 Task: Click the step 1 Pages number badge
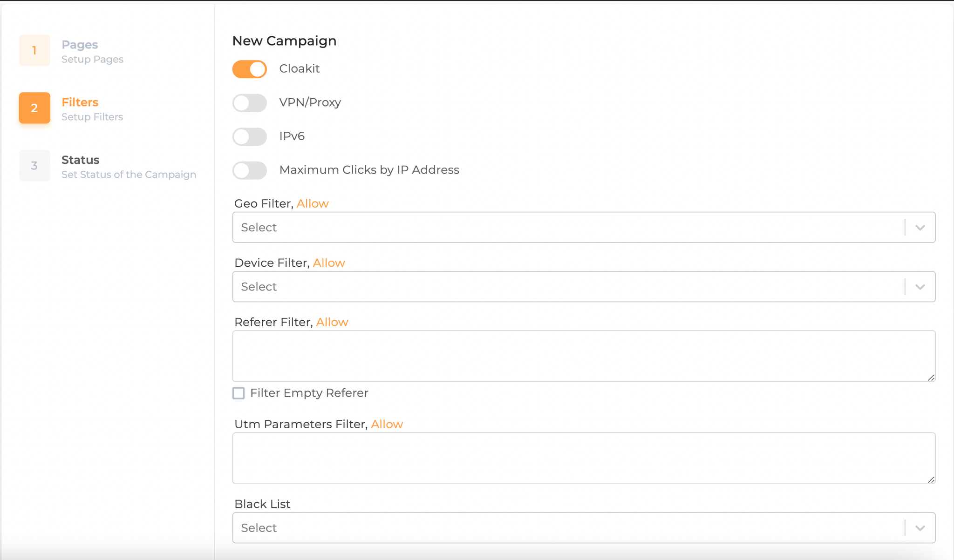34,50
